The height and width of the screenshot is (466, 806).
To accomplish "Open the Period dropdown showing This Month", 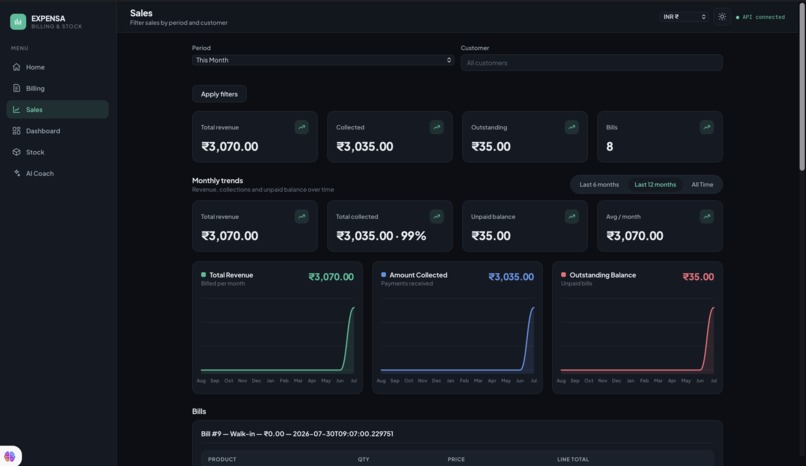I will (x=323, y=60).
